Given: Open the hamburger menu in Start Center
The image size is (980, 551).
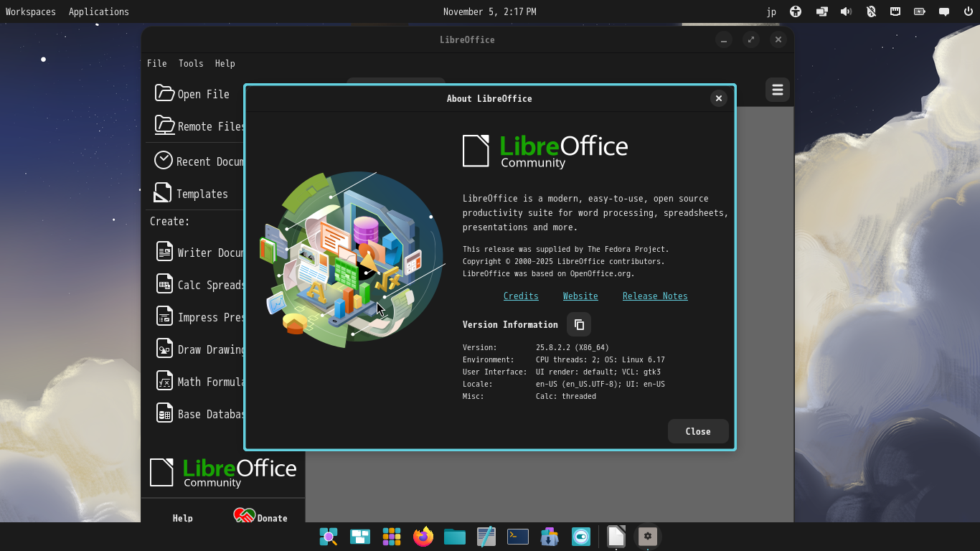Looking at the screenshot, I should point(778,90).
